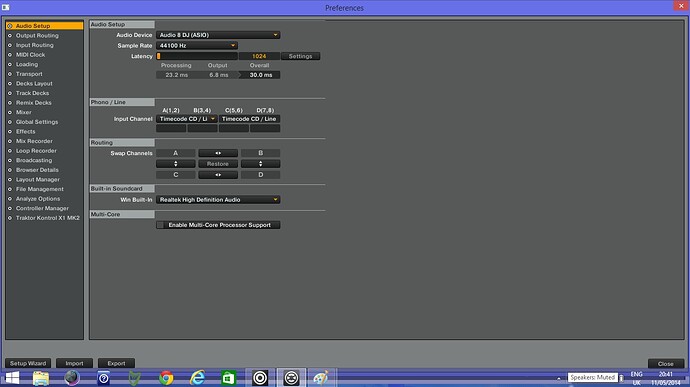Click the latency value 1024
Viewport: 690px width, 387px height.
tap(259, 56)
